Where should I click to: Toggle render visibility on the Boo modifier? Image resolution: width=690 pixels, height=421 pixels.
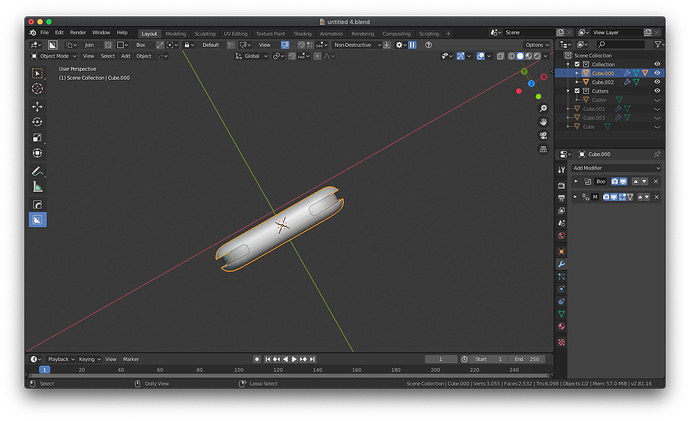(615, 181)
